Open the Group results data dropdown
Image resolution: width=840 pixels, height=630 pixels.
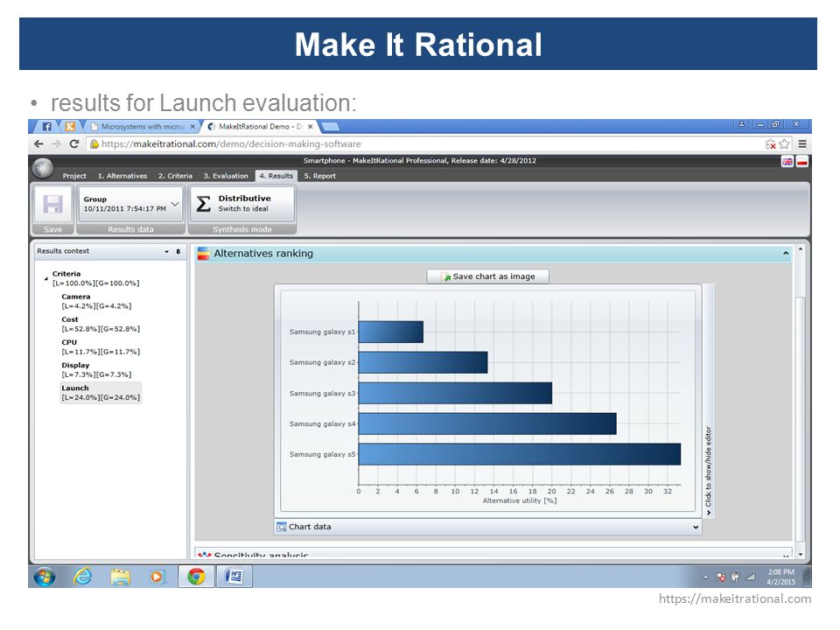pyautogui.click(x=130, y=204)
